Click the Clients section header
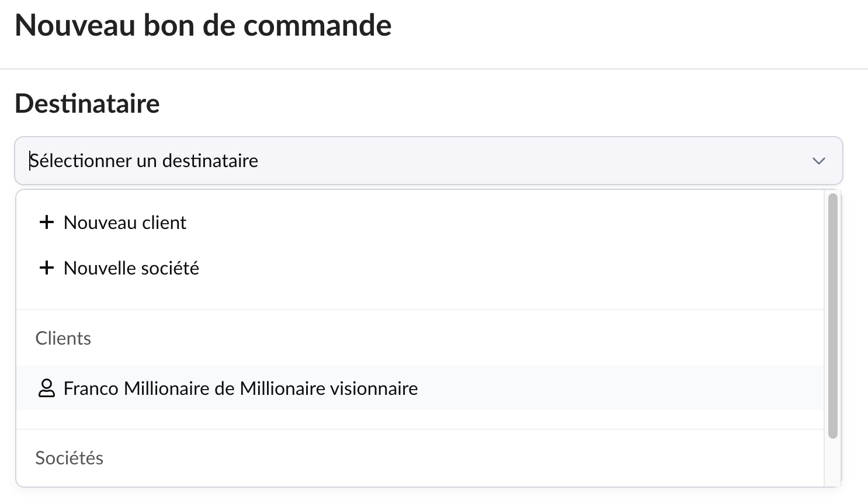Image resolution: width=868 pixels, height=500 pixels. [63, 338]
